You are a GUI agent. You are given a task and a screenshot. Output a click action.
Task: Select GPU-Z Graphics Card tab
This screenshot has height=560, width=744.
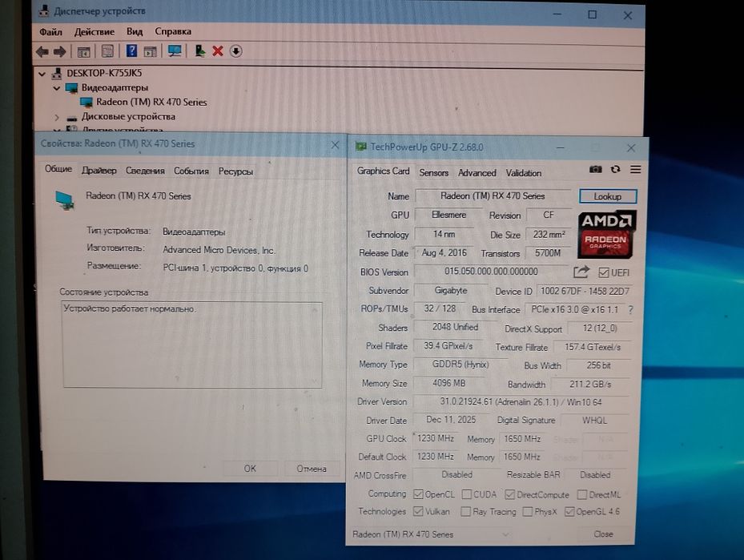click(x=383, y=171)
